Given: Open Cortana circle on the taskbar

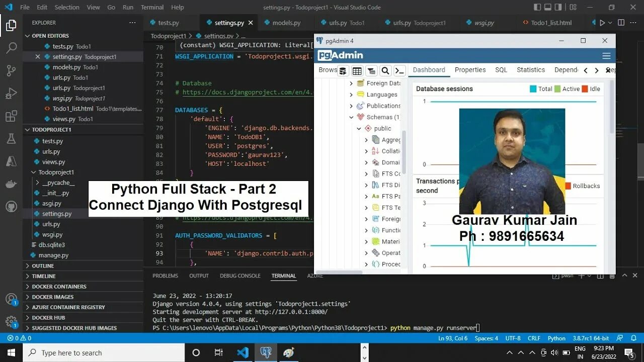Looking at the screenshot, I should tap(196, 352).
